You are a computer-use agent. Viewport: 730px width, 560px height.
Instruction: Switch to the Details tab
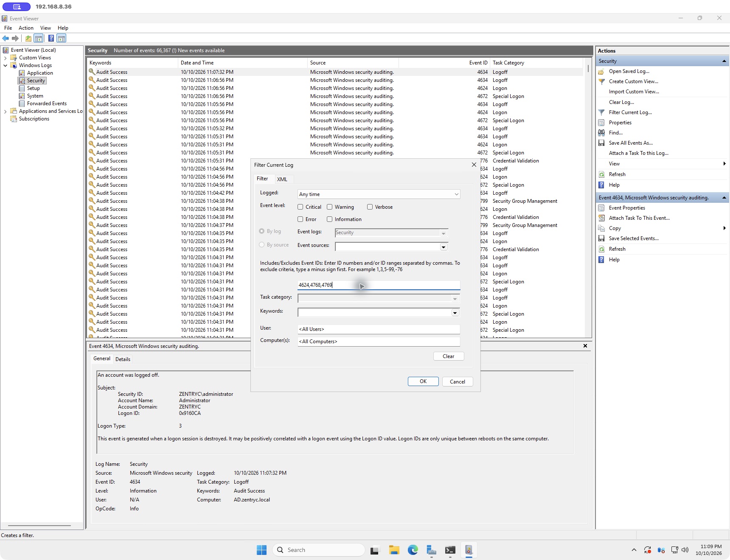[x=123, y=359]
